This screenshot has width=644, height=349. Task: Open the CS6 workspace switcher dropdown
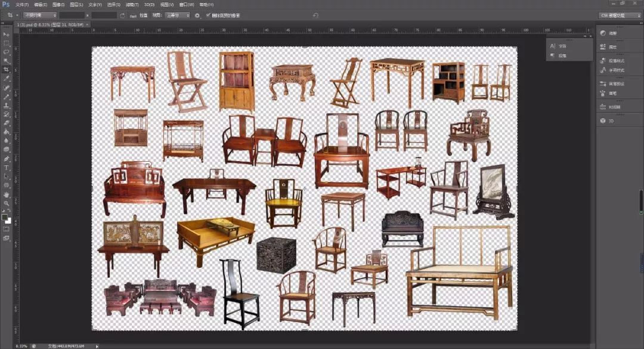(620, 15)
